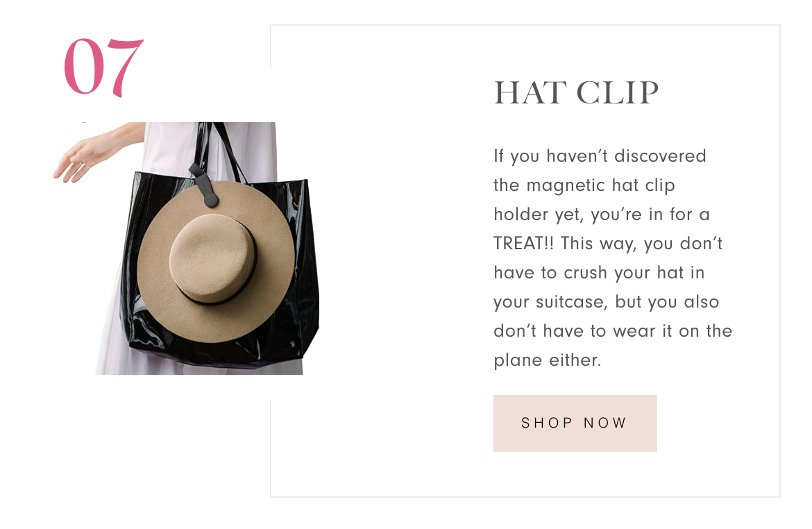Click the tan felt hat crown

tap(212, 256)
